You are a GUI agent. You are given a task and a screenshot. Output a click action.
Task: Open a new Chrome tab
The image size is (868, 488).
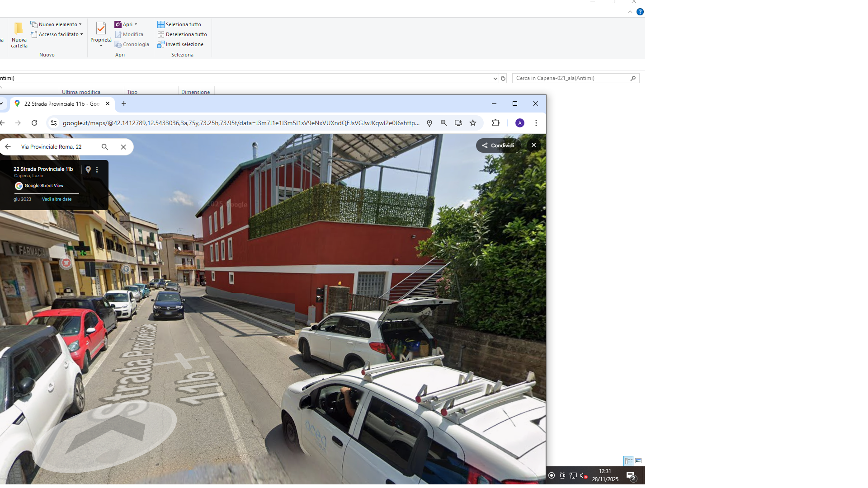(124, 104)
